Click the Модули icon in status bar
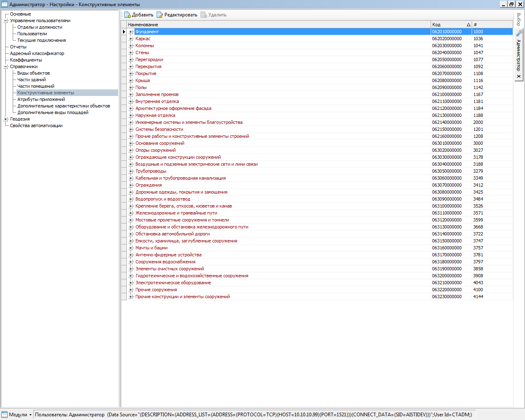 tap(5, 415)
